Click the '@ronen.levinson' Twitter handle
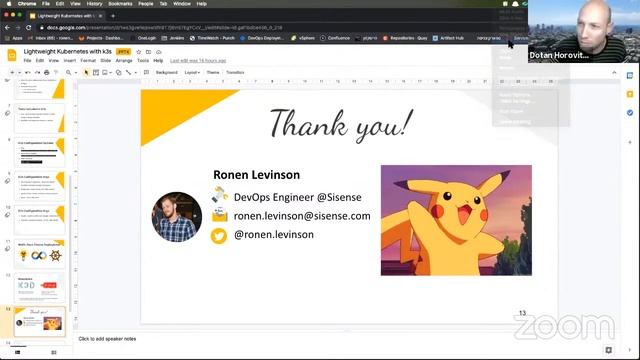This screenshot has height=360, width=640. (273, 235)
